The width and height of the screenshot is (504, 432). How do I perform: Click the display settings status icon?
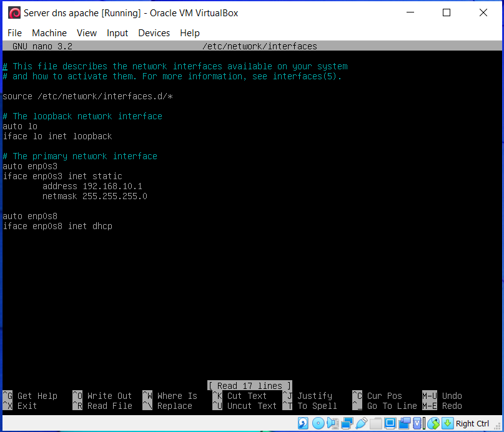390,423
